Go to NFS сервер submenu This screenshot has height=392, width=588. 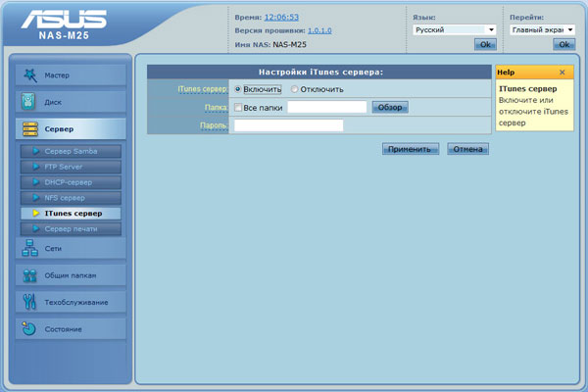point(71,198)
